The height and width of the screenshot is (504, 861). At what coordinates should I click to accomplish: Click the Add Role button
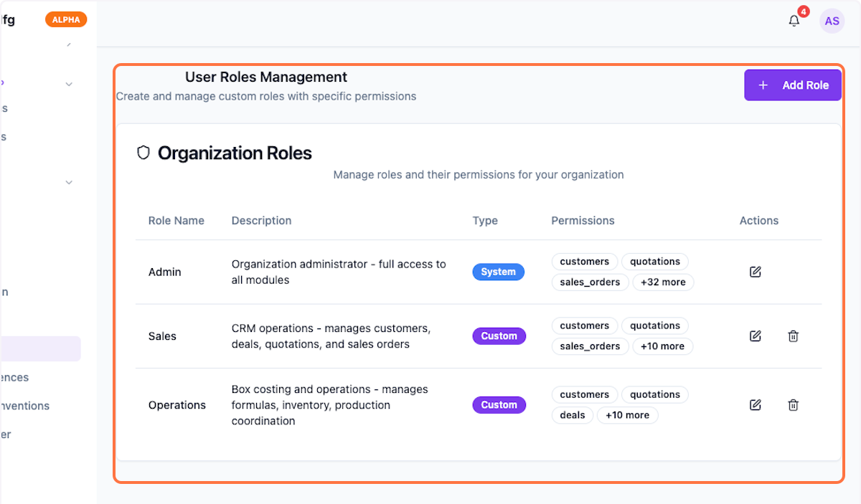point(792,85)
